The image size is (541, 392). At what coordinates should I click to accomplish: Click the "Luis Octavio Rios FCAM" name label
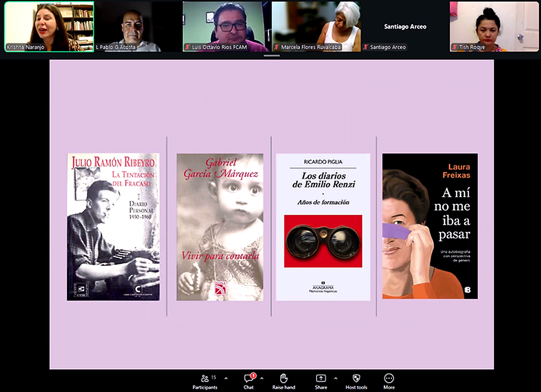pyautogui.click(x=219, y=47)
